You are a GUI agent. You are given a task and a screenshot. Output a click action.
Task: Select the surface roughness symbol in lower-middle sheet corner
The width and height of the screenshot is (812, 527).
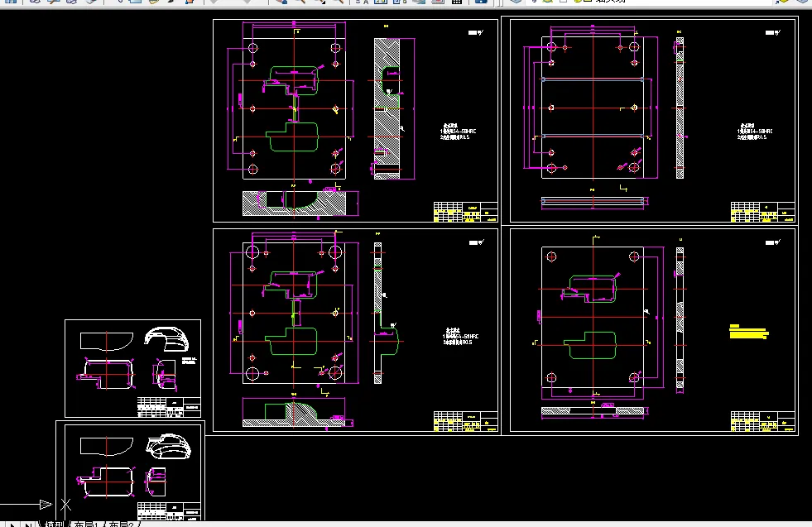477,242
